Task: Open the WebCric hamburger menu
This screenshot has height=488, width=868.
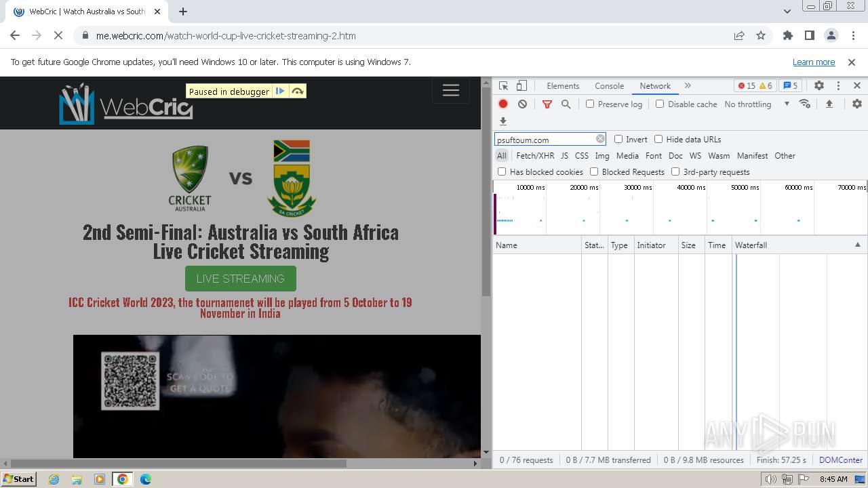Action: click(x=451, y=91)
